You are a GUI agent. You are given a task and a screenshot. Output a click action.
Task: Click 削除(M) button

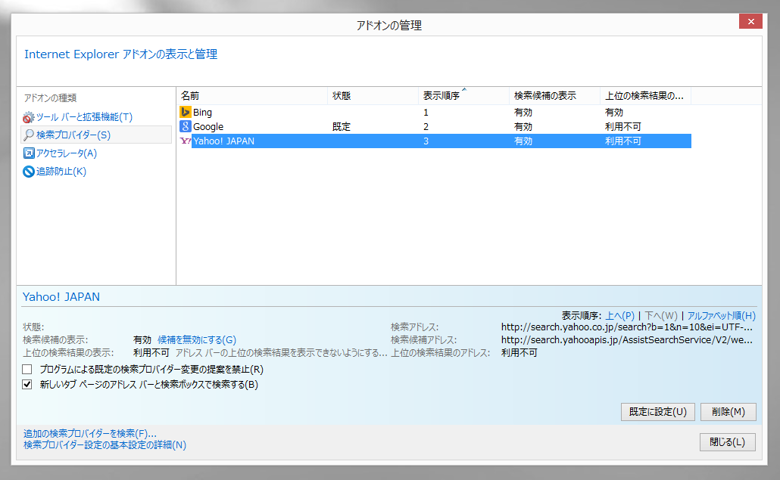tap(728, 412)
